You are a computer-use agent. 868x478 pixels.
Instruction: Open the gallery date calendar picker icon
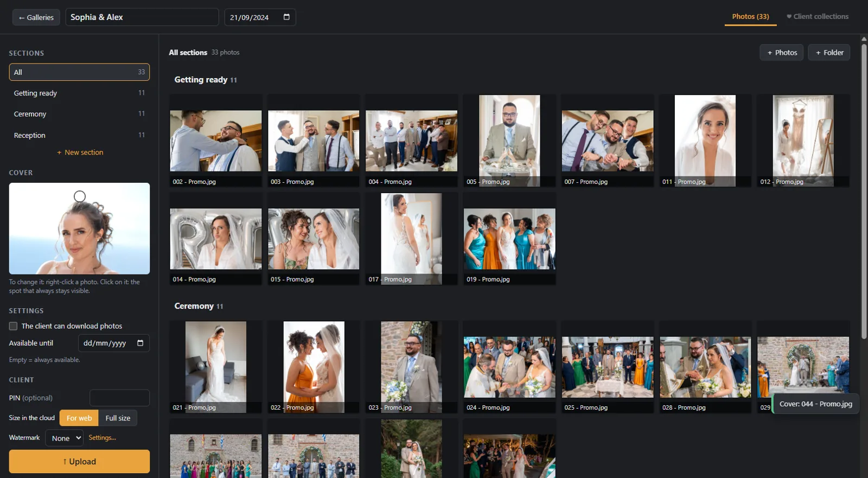coord(286,17)
